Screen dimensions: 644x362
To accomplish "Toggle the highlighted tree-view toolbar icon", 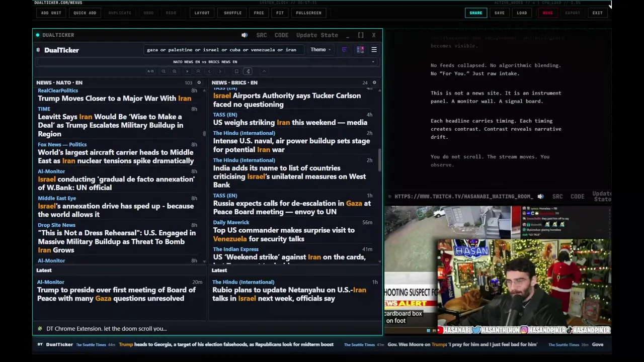I will [248, 71].
